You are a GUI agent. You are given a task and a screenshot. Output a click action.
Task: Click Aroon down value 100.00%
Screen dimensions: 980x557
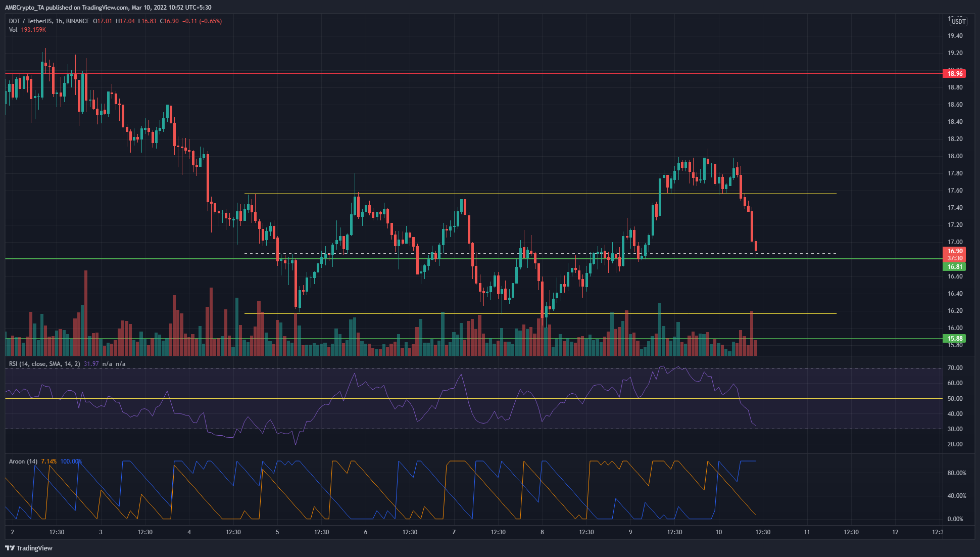pyautogui.click(x=71, y=461)
